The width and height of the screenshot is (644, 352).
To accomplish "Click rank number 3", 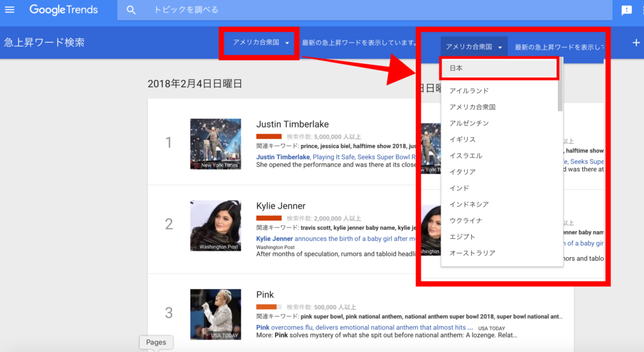I will coord(169,313).
